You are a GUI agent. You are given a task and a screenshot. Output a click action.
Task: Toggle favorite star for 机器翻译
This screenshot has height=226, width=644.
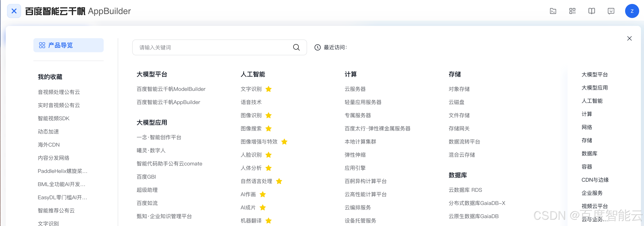coord(268,221)
